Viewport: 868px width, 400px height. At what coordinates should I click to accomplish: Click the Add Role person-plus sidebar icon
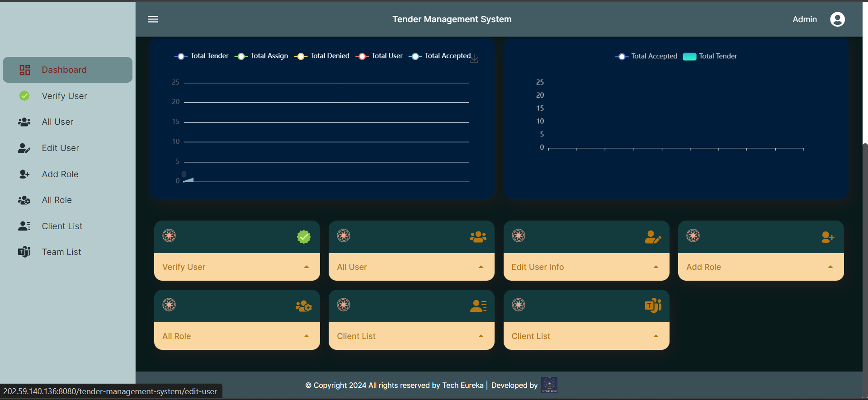(24, 174)
